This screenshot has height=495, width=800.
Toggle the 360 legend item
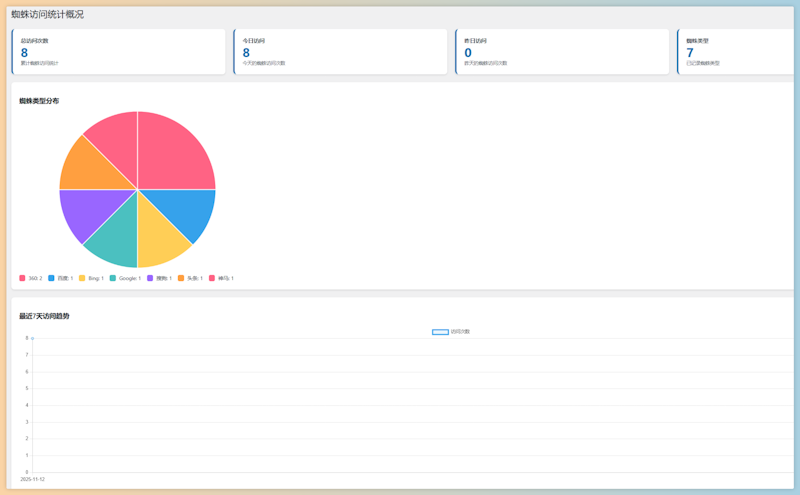pyautogui.click(x=31, y=278)
